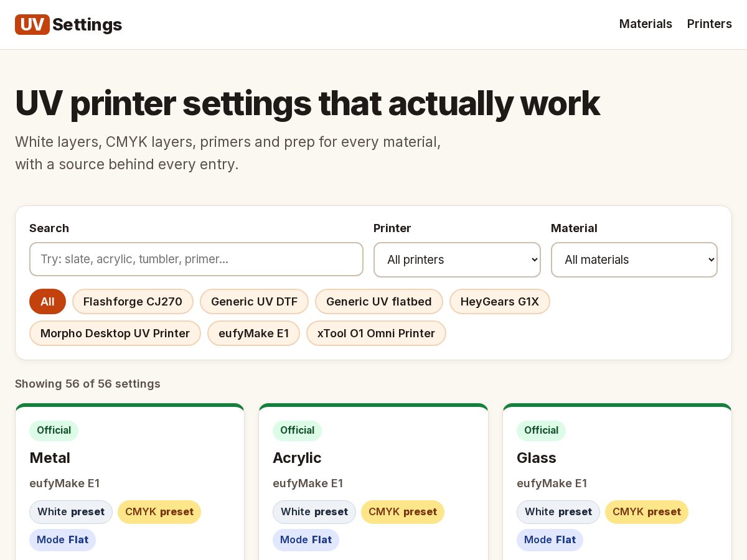Filter by Generic UV DTF chip
Screen dimensions: 747x560
pyautogui.click(x=254, y=302)
